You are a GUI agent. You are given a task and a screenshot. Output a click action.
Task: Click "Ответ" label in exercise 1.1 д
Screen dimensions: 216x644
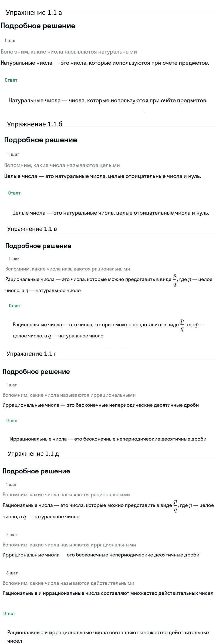tap(9, 614)
